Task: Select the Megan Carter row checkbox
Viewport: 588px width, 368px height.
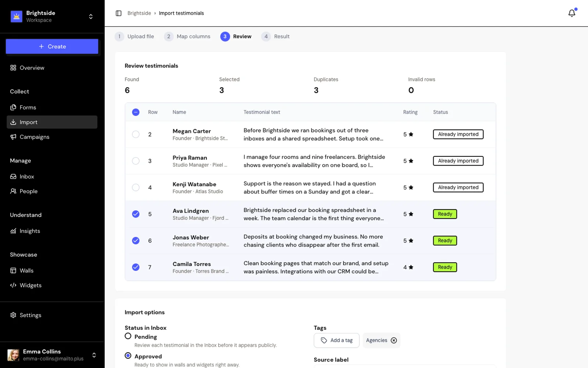Action: click(x=136, y=134)
